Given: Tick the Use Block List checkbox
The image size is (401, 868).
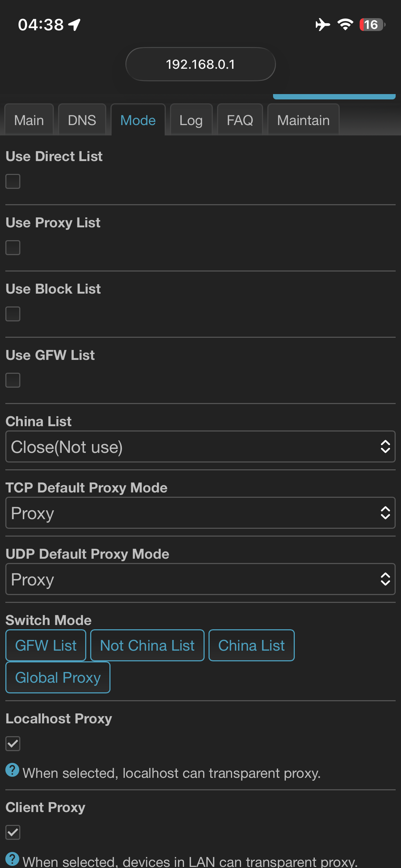Looking at the screenshot, I should (13, 314).
